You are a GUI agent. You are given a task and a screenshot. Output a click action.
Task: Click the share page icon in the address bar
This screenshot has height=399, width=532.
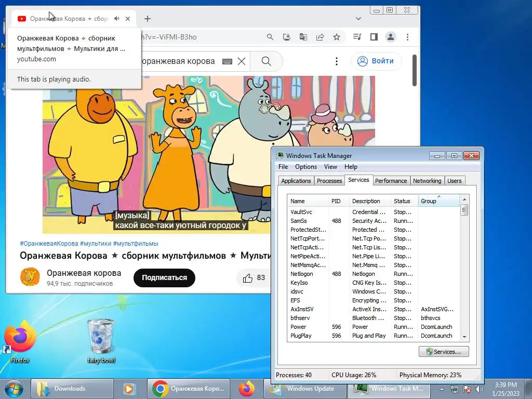pyautogui.click(x=320, y=37)
